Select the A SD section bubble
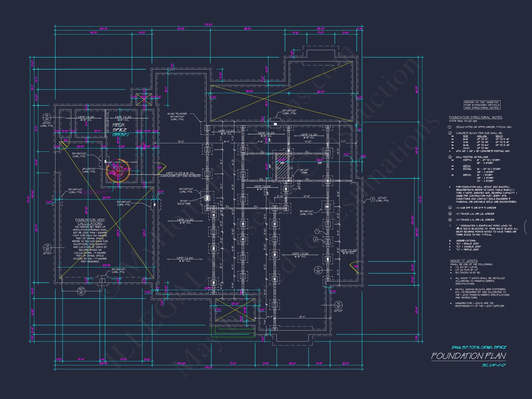Screen dimensions: 532x399 click(318, 270)
